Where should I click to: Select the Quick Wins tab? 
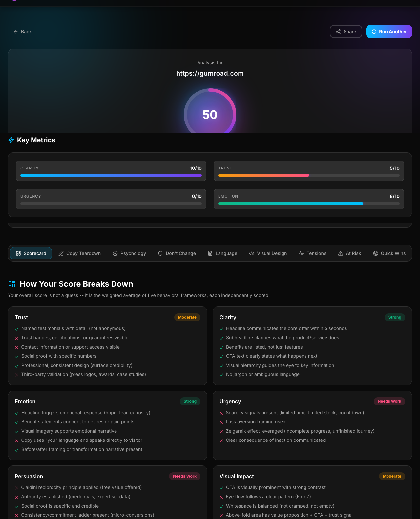tap(389, 253)
